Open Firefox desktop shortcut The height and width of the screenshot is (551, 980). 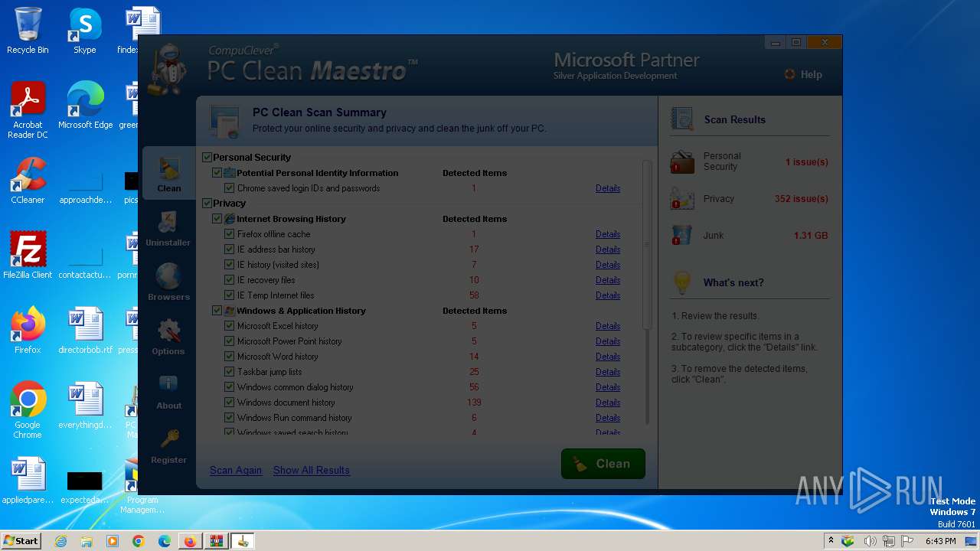point(28,331)
